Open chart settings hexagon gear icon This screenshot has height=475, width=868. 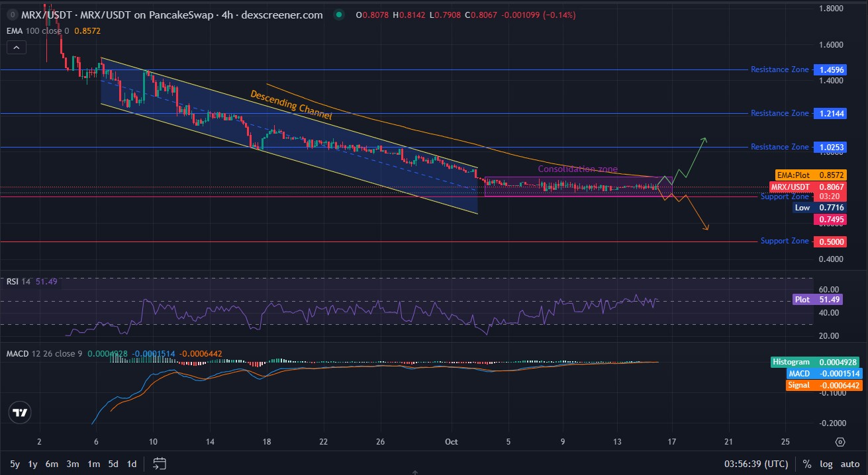coord(840,442)
